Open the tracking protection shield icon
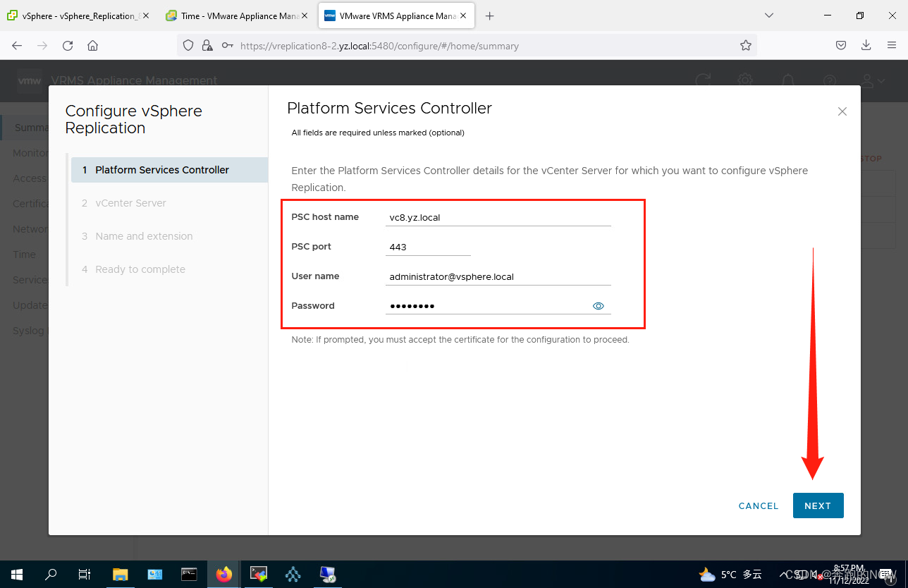Viewport: 908px width, 588px height. [188, 46]
